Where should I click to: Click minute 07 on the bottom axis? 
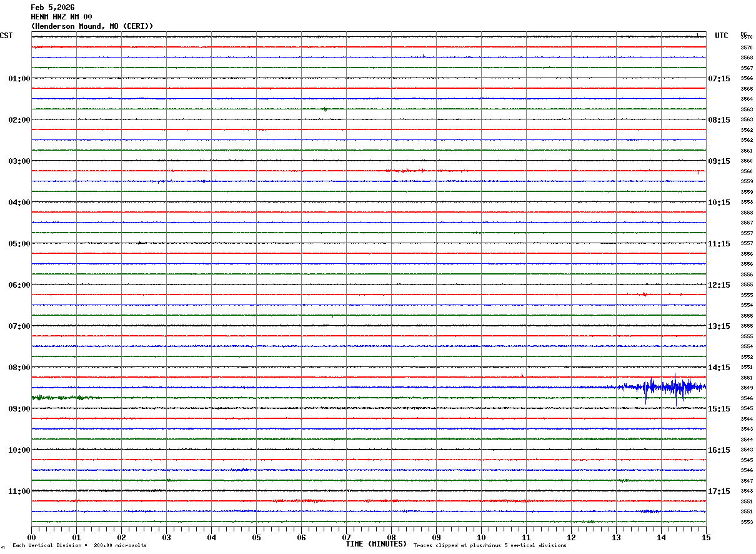tap(346, 537)
